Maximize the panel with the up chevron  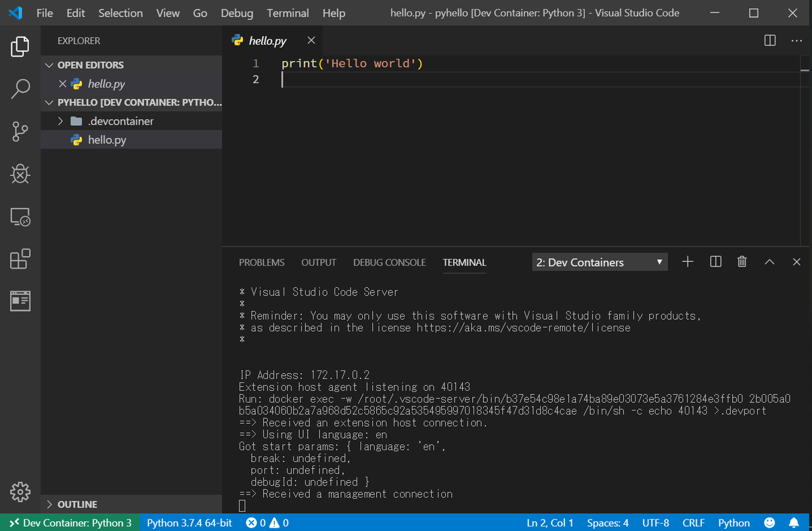click(769, 262)
